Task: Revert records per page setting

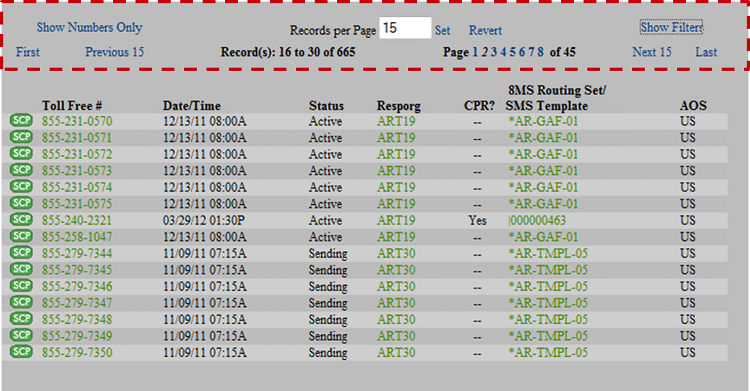Action: 485,30
